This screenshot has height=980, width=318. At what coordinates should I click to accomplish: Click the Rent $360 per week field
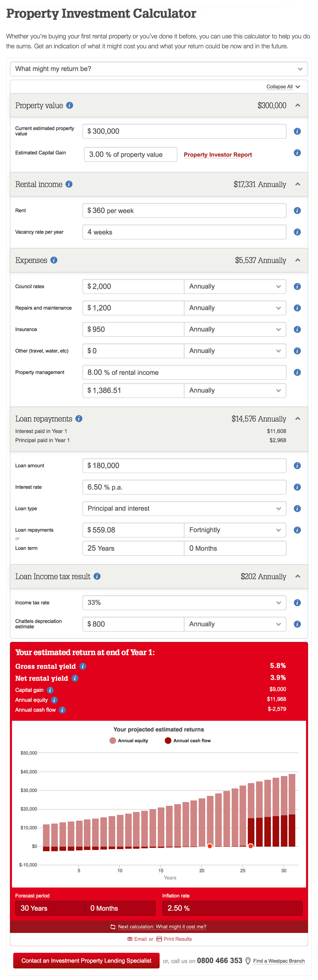coord(184,210)
